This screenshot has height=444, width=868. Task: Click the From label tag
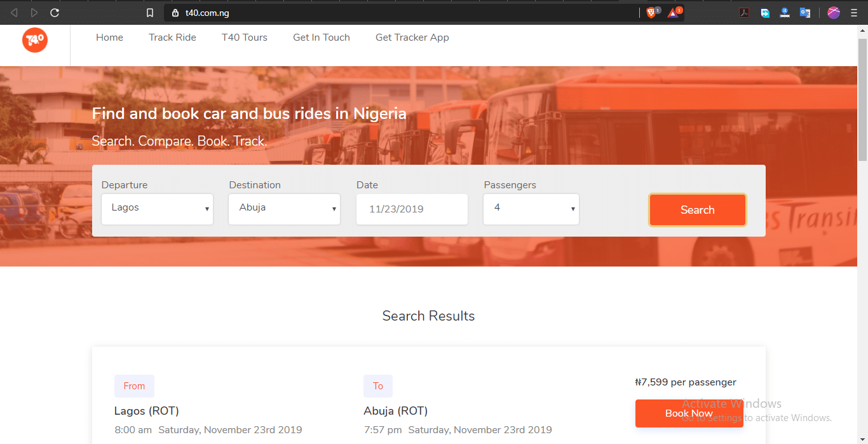(x=134, y=386)
